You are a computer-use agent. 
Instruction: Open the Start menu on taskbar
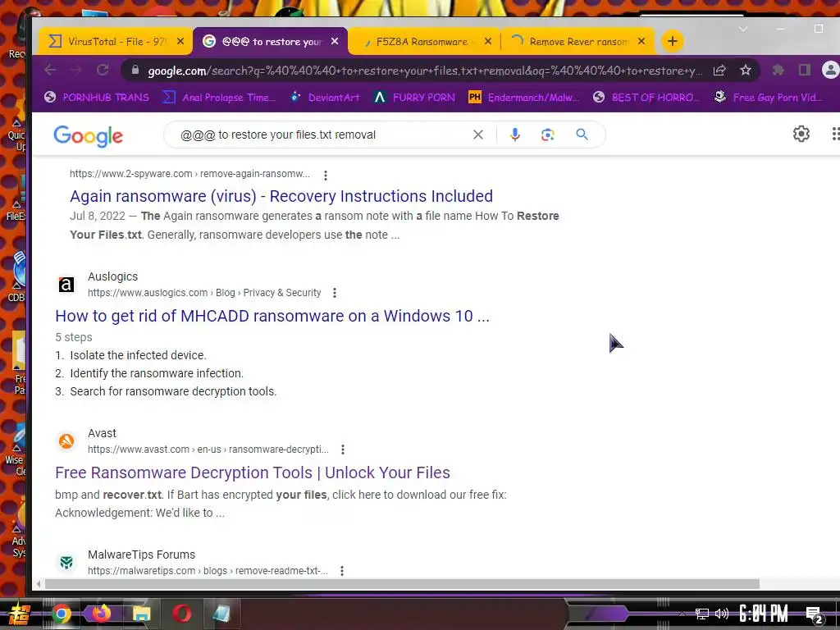pos(20,614)
